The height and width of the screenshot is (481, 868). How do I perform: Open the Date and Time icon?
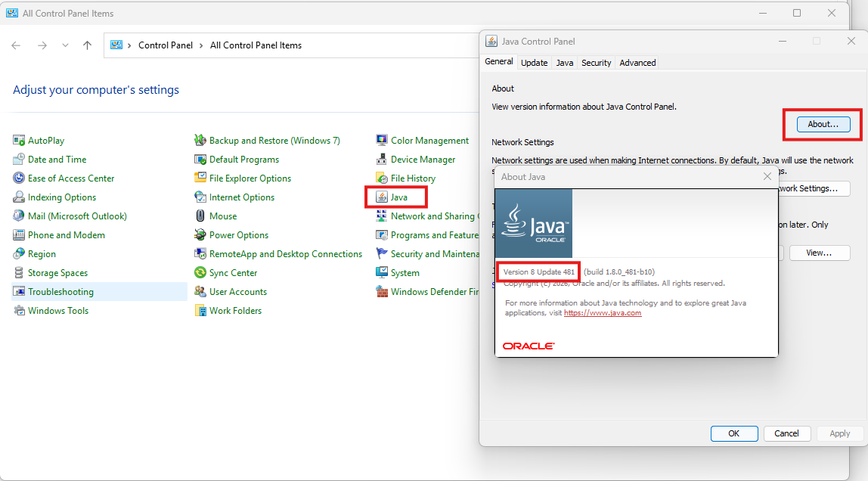(x=19, y=160)
